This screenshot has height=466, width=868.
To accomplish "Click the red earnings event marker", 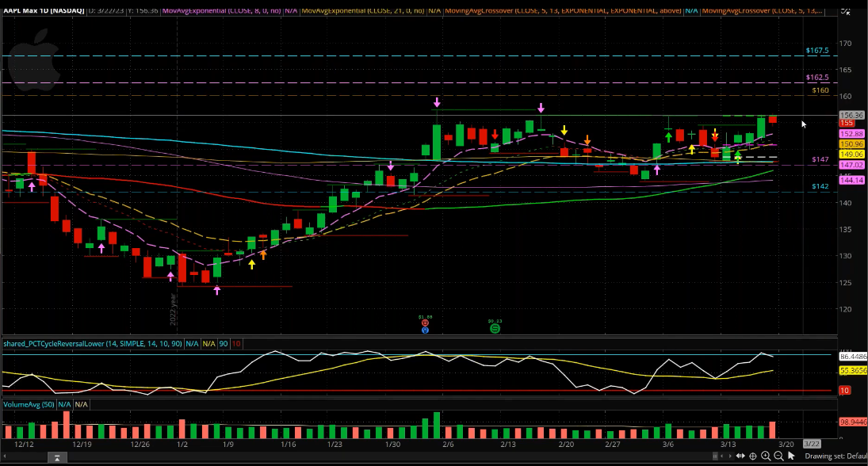I will click(425, 323).
